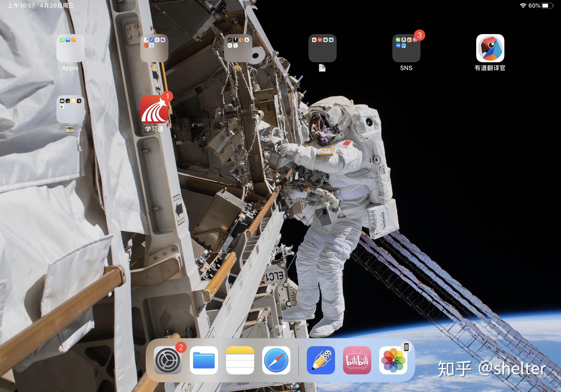Open Settings from the dock
This screenshot has width=561, height=392.
(168, 360)
